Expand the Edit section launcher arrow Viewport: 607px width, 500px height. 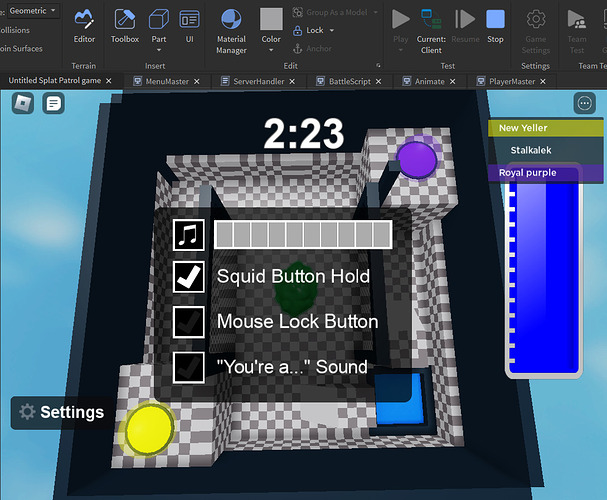[378, 65]
